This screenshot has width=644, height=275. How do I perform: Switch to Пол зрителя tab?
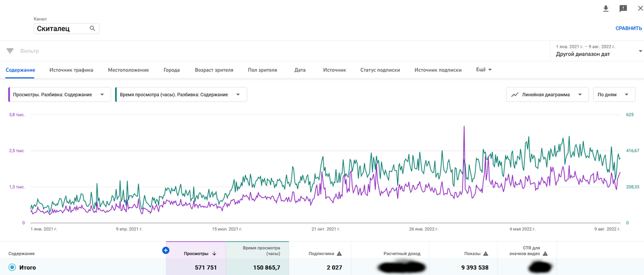(262, 70)
